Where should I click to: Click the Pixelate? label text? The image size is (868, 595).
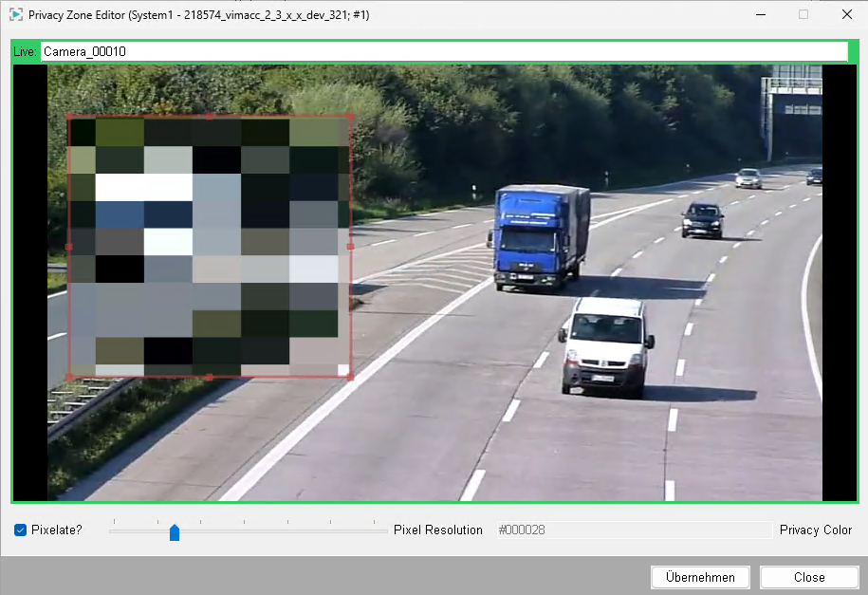click(57, 530)
